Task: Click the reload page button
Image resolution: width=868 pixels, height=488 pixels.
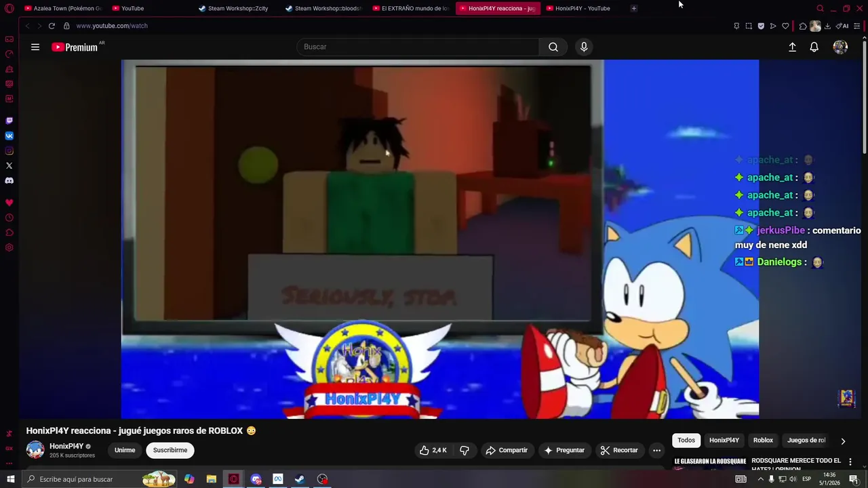Action: pos(52,26)
